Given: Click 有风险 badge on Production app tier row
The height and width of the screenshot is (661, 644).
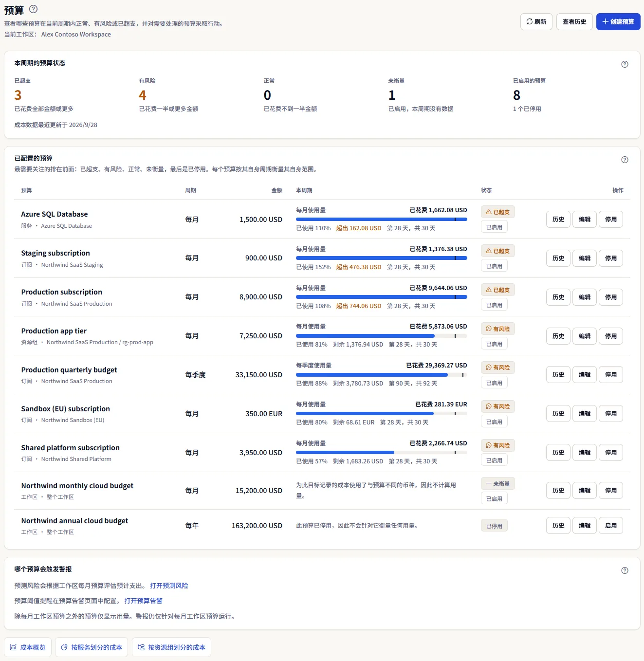Looking at the screenshot, I should [498, 329].
